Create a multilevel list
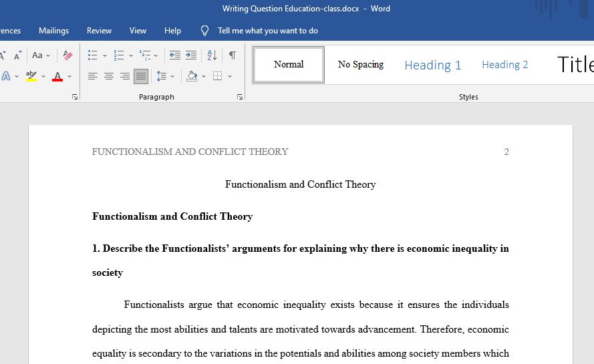594x364 pixels. pos(145,55)
